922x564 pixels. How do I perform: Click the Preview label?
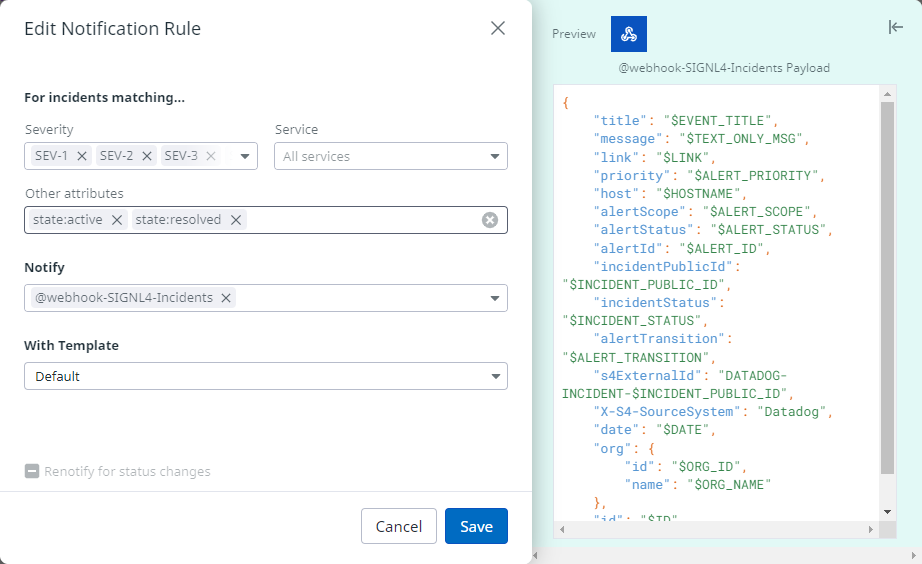[x=574, y=34]
